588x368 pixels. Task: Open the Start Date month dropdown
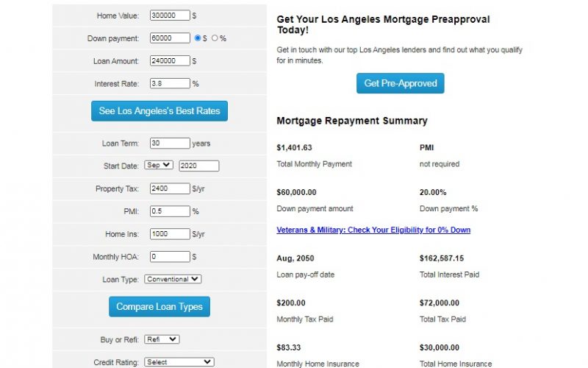click(x=159, y=165)
